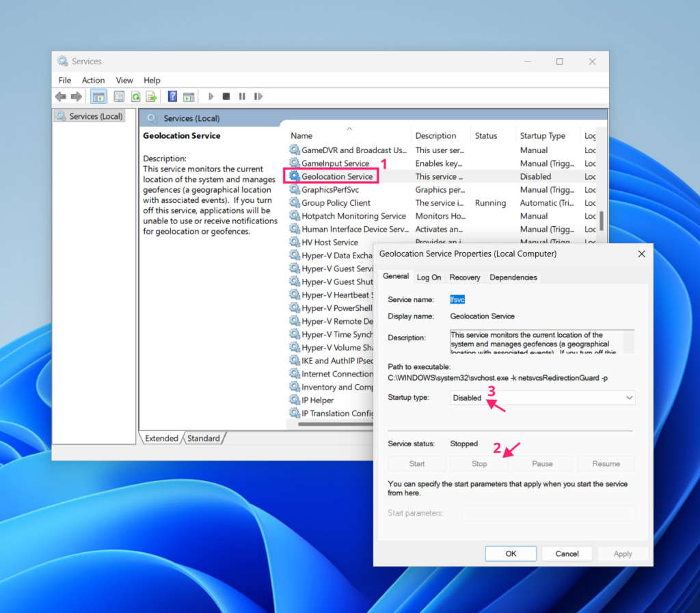Image resolution: width=700 pixels, height=613 pixels.
Task: Open the View menu
Action: 124,81
